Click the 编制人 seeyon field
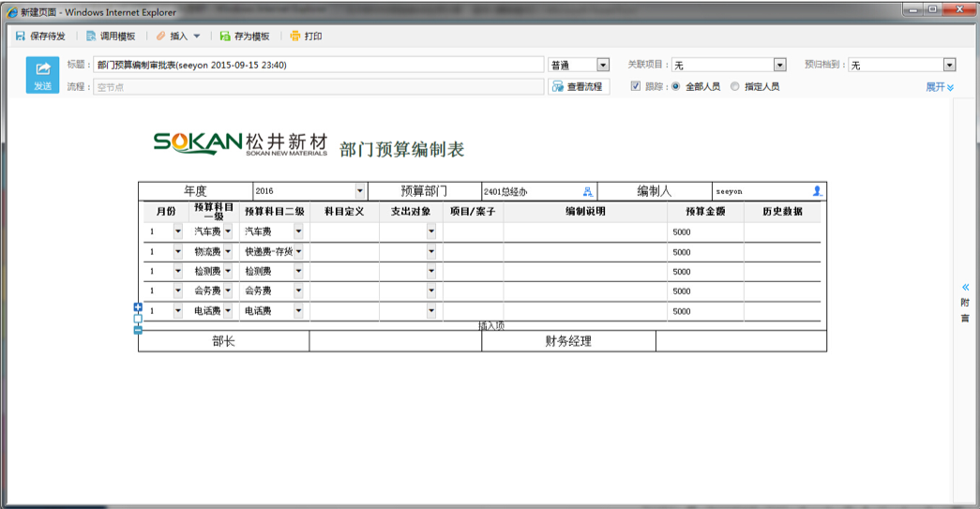980x509 pixels. click(x=769, y=191)
